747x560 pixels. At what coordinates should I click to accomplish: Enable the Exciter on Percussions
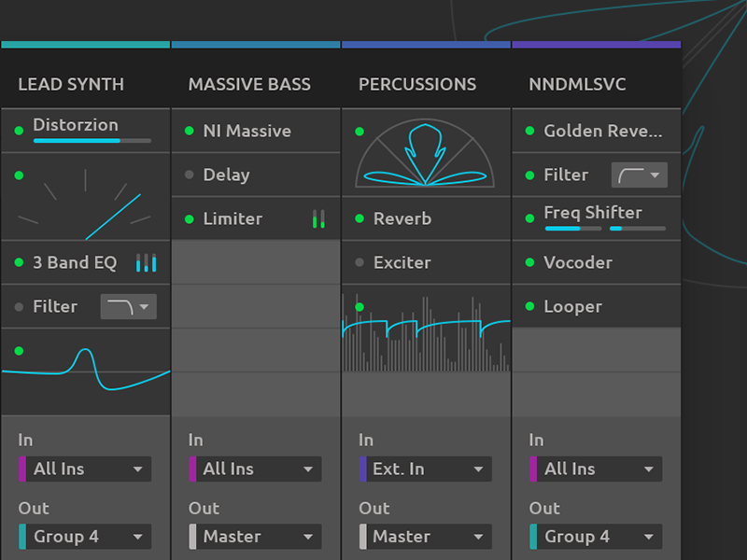[x=359, y=262]
